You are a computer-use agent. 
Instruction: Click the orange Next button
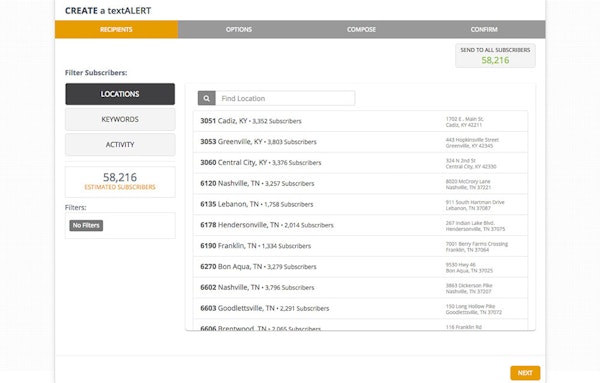525,373
